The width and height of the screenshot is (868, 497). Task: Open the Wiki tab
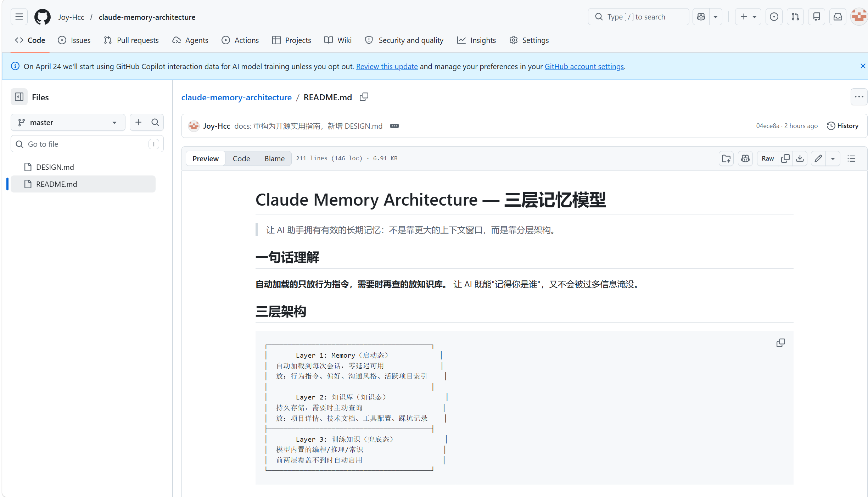(338, 40)
